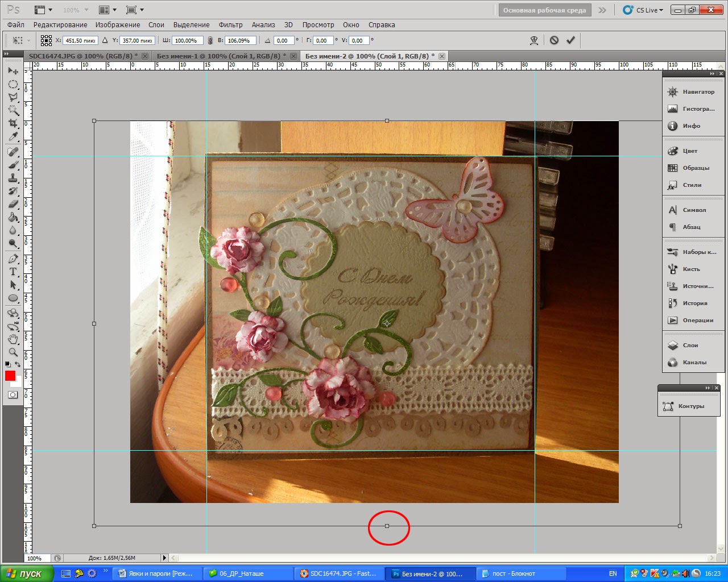
Task: Reset to default foreground and background colors
Action: coord(8,364)
